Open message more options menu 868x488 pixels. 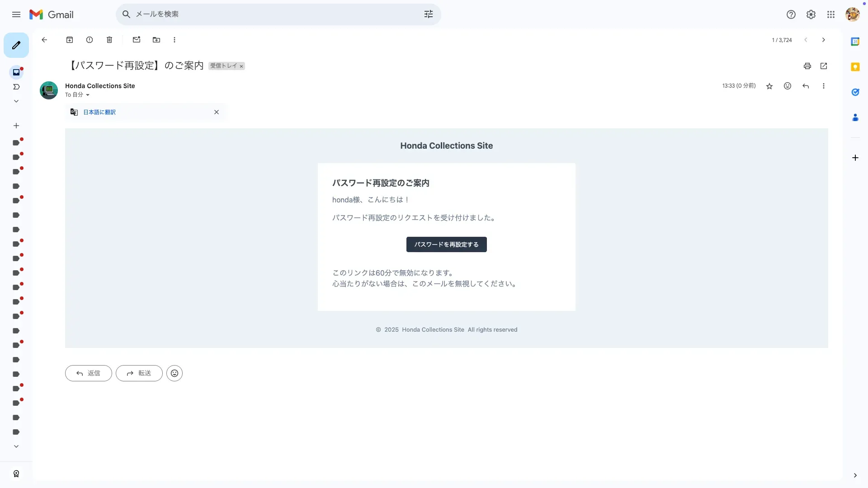click(824, 86)
